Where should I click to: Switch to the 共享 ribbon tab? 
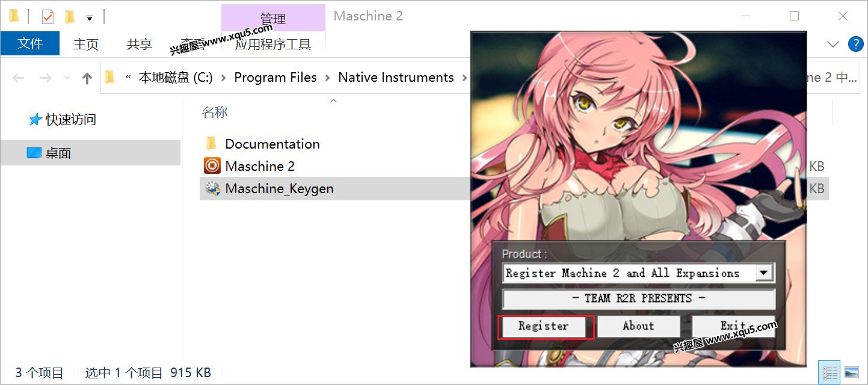pyautogui.click(x=140, y=44)
